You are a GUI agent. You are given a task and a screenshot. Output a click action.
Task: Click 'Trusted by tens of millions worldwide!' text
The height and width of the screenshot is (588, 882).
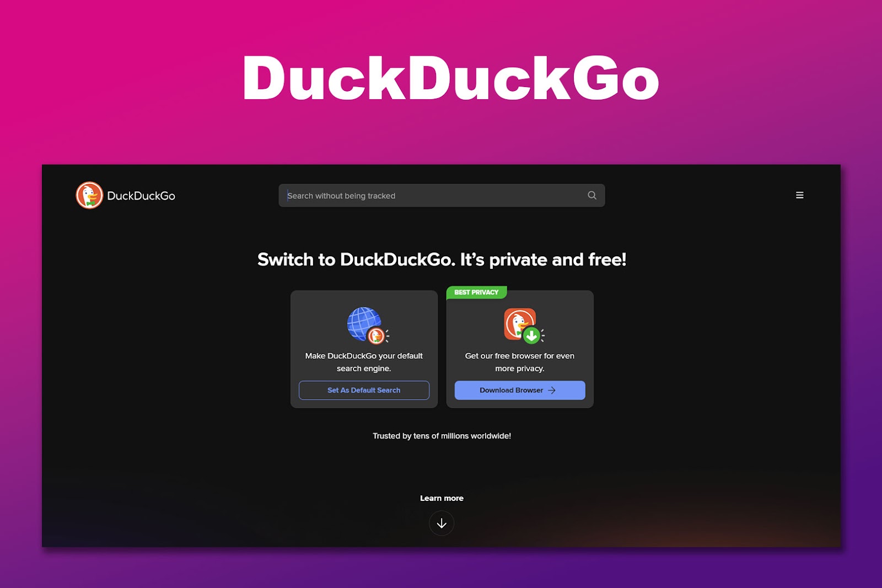pyautogui.click(x=442, y=436)
